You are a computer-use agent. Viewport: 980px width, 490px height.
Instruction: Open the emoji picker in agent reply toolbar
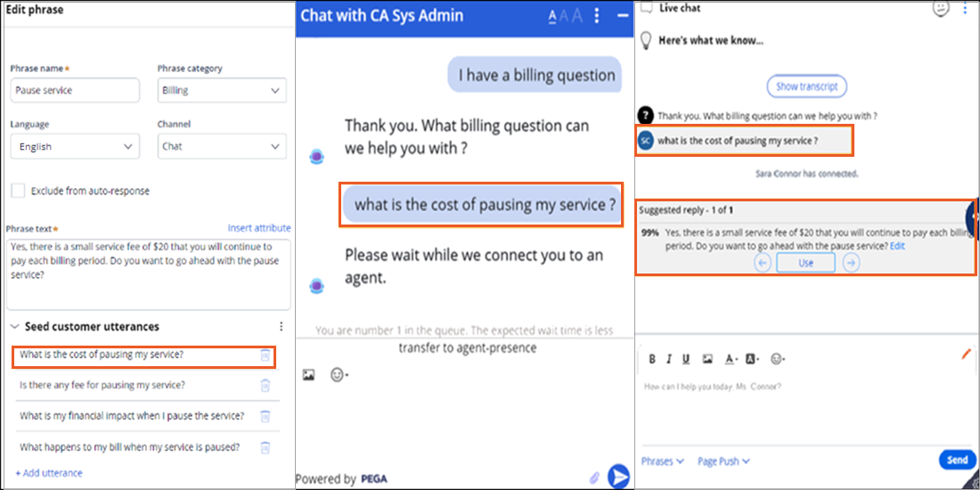[778, 359]
